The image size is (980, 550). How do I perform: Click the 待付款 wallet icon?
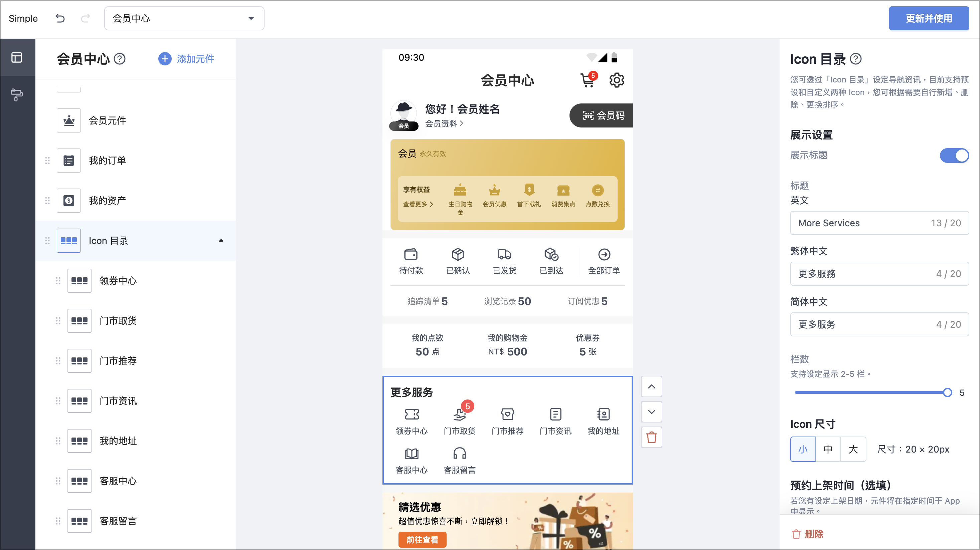(x=411, y=254)
